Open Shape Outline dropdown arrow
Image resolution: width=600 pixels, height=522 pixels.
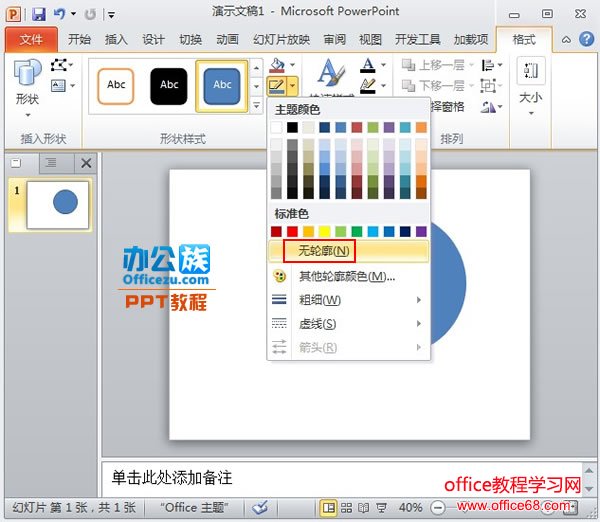tap(292, 86)
